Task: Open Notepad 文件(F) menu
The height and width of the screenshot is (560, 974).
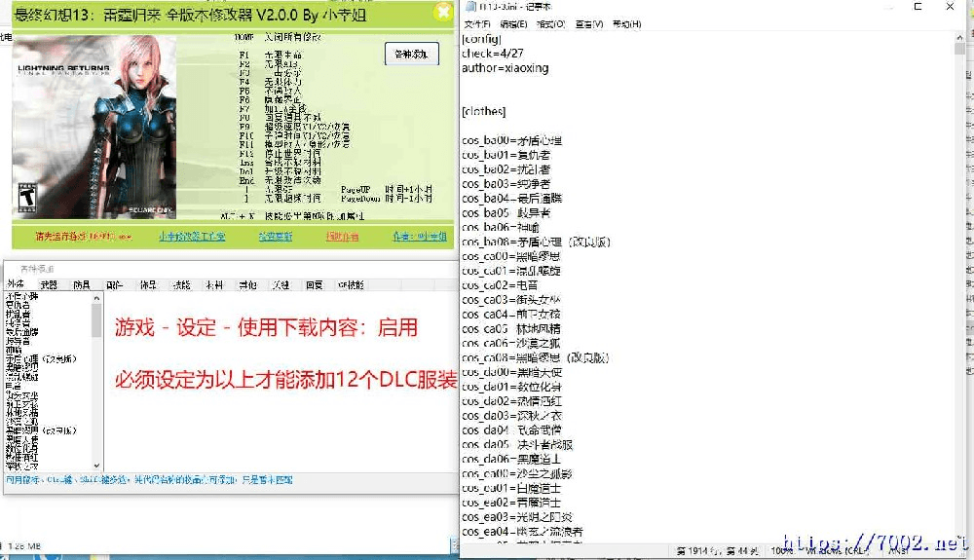Action: click(x=477, y=24)
